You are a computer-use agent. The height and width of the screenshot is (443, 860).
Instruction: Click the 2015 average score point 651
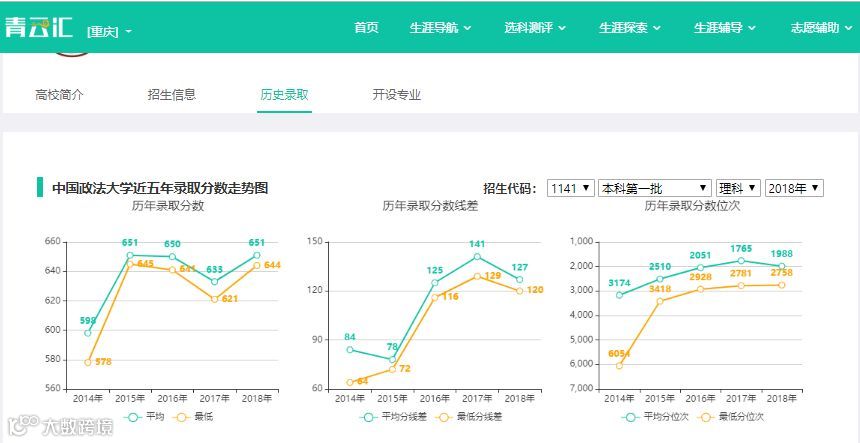[130, 255]
